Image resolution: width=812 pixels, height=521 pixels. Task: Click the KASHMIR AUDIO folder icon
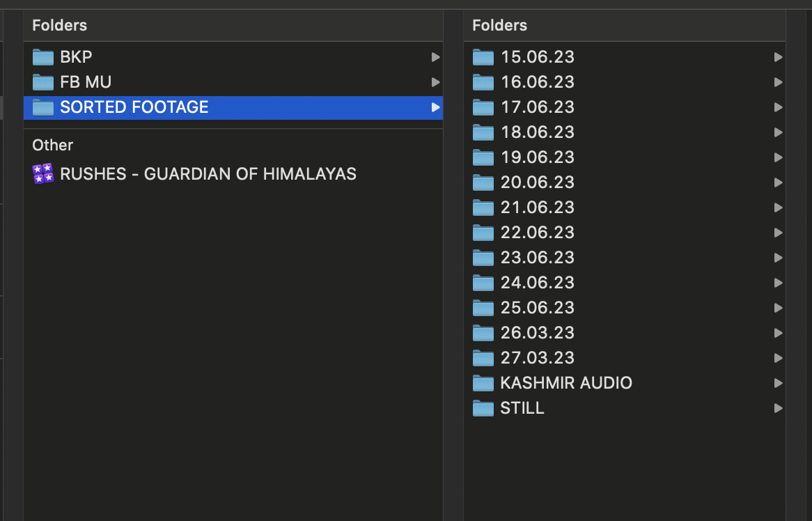483,383
